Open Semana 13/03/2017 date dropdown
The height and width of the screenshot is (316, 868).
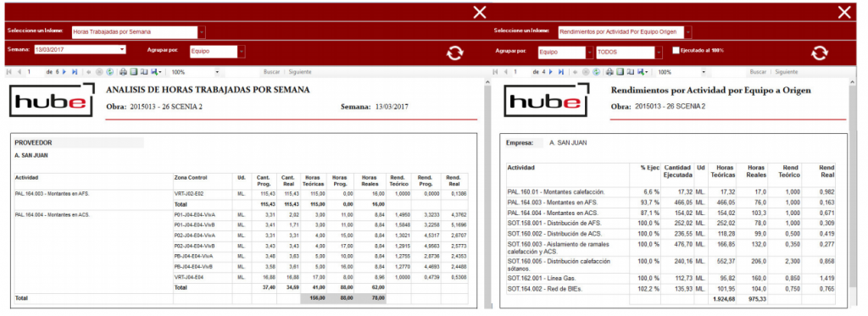122,50
